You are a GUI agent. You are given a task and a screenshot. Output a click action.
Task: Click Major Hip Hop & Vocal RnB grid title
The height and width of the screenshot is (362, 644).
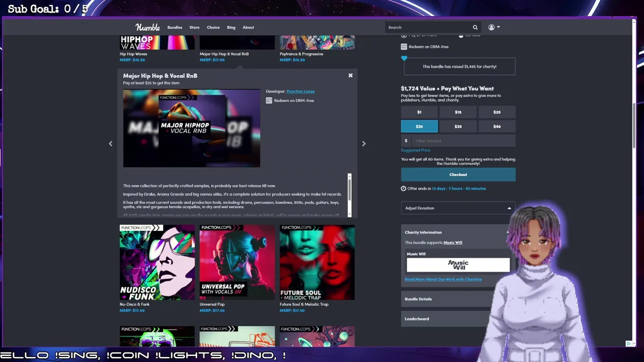pyautogui.click(x=224, y=54)
